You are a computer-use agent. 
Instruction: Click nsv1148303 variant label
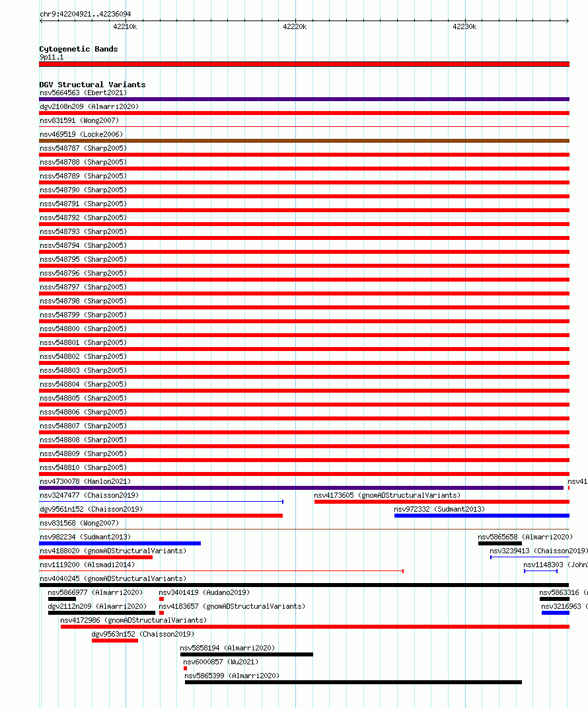556,565
